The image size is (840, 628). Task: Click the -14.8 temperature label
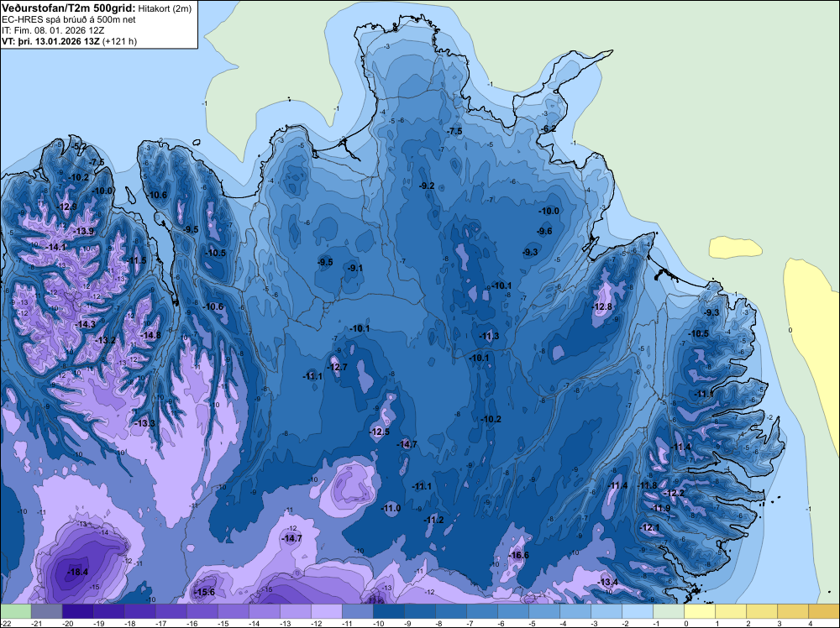pos(150,335)
